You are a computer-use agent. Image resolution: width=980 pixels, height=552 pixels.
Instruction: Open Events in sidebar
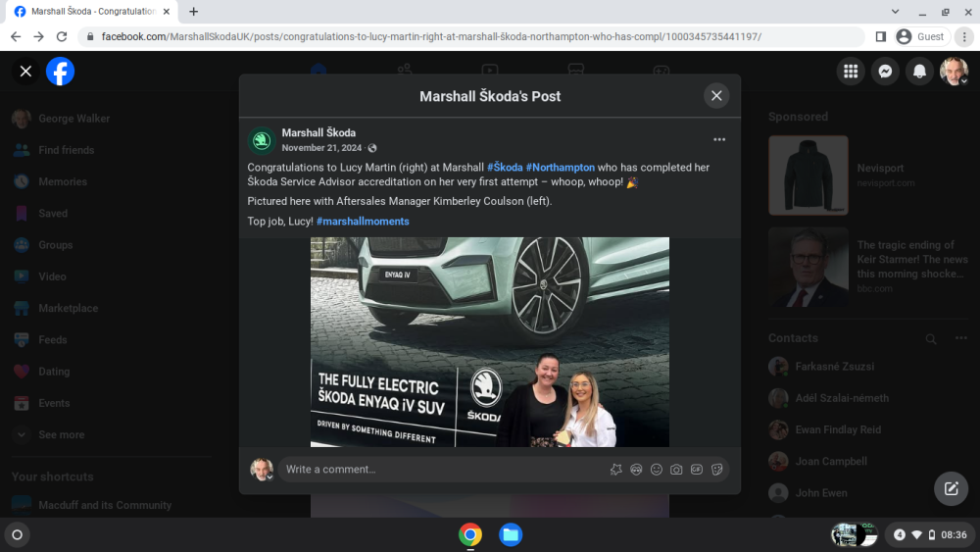click(x=110, y=403)
